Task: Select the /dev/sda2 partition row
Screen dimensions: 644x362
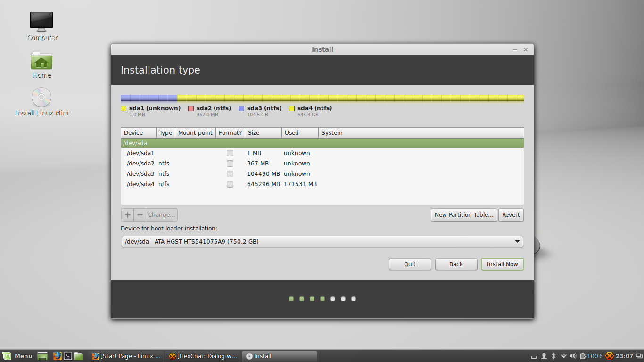Action: coord(322,164)
